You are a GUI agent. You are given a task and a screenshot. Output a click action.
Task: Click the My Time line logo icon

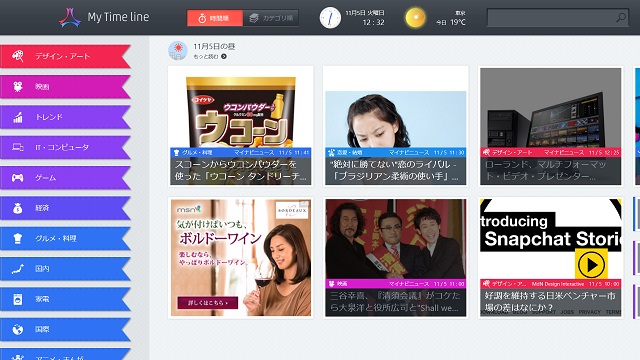coord(70,18)
